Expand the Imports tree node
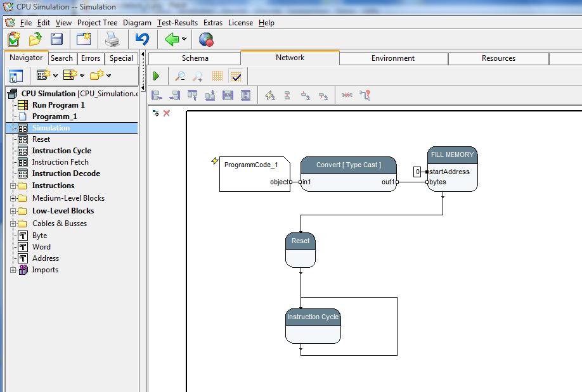Screen dimensions: 582x392 click(14, 270)
